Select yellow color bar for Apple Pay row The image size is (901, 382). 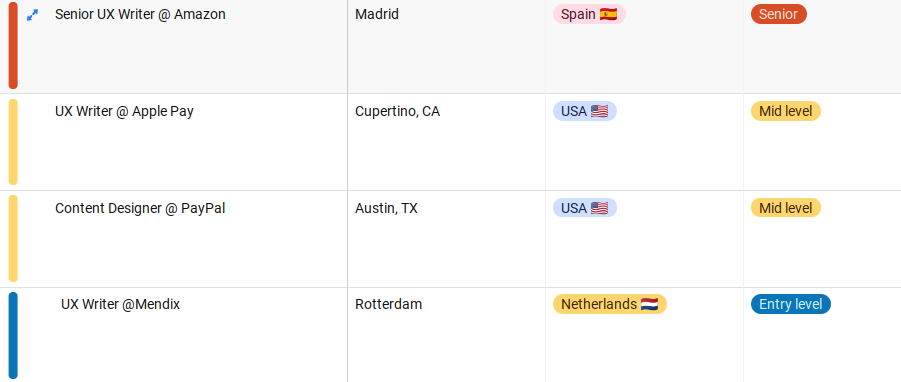click(x=13, y=142)
